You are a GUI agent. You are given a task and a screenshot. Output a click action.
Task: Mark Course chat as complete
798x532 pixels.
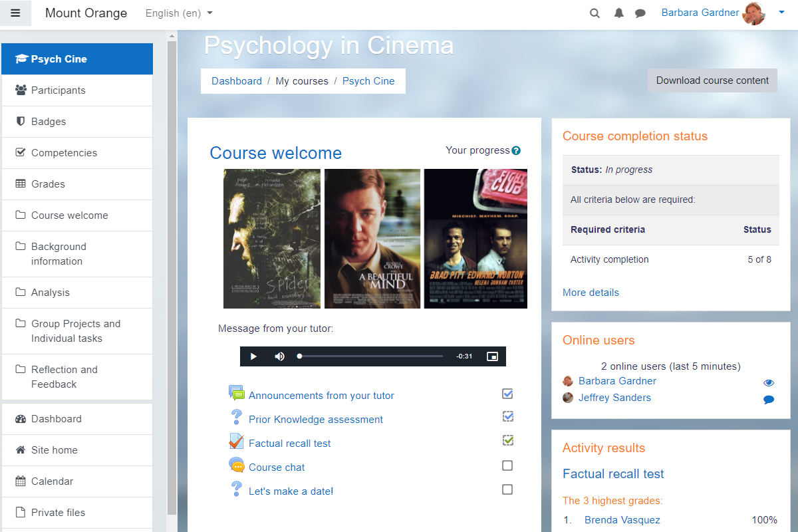tap(507, 465)
